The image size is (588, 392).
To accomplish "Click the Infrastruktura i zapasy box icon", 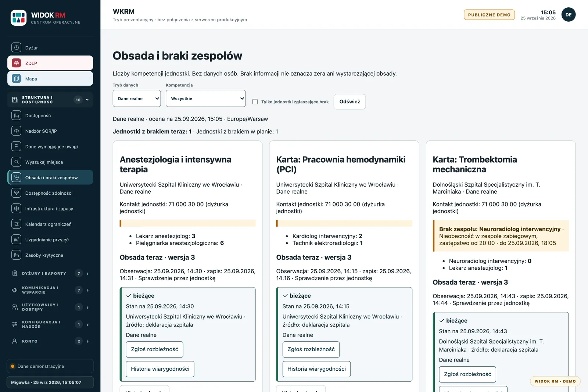I will coord(16,208).
